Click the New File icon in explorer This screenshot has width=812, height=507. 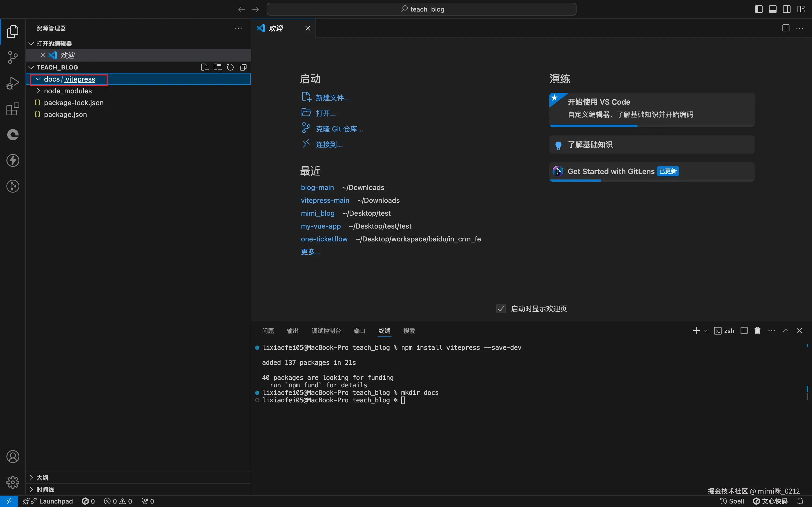click(204, 67)
